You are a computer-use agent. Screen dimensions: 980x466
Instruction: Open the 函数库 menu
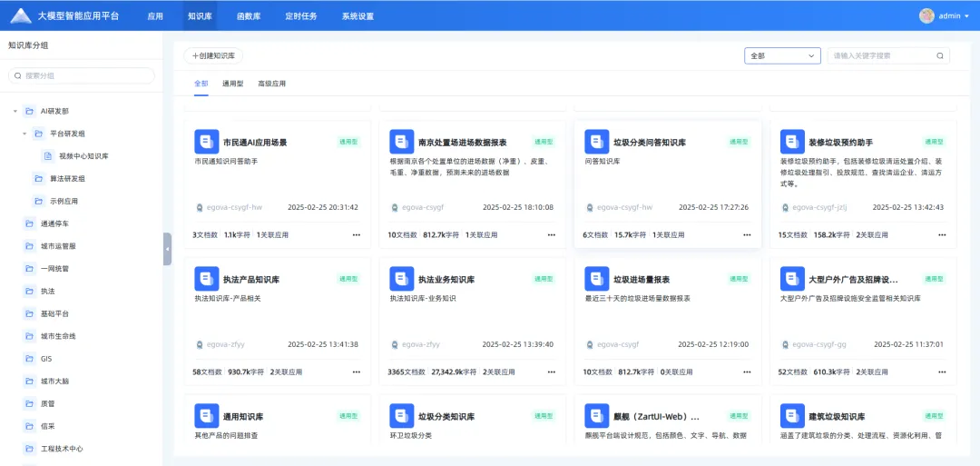[x=249, y=16]
